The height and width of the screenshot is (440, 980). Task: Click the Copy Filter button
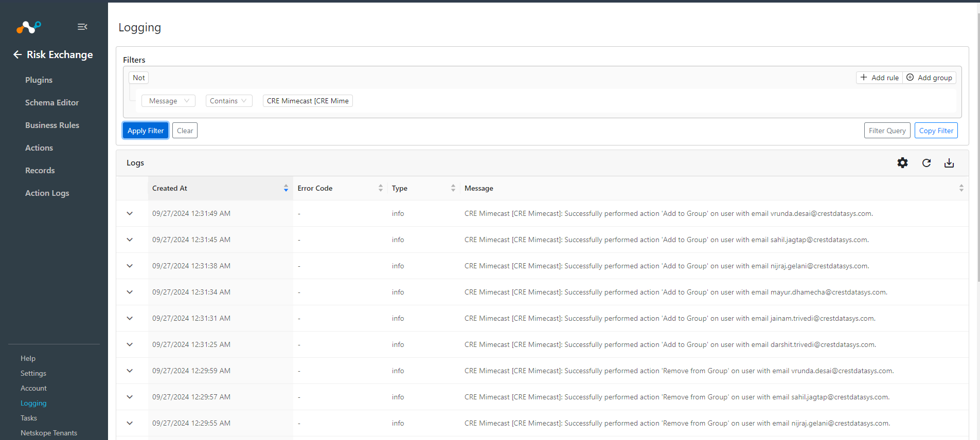coord(936,131)
